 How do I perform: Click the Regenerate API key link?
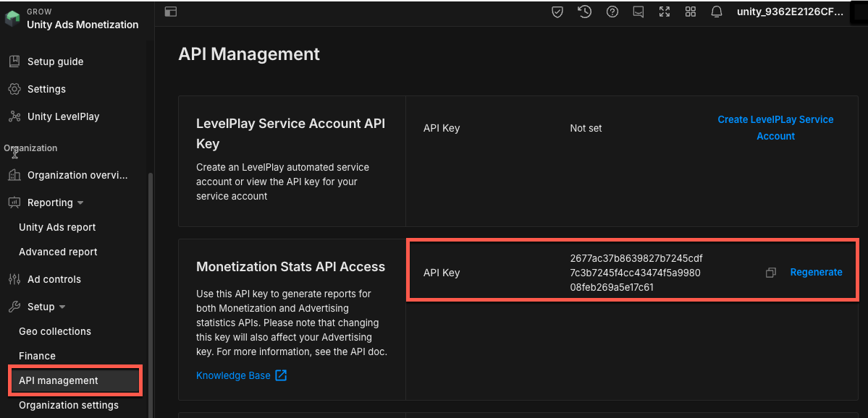pyautogui.click(x=816, y=273)
